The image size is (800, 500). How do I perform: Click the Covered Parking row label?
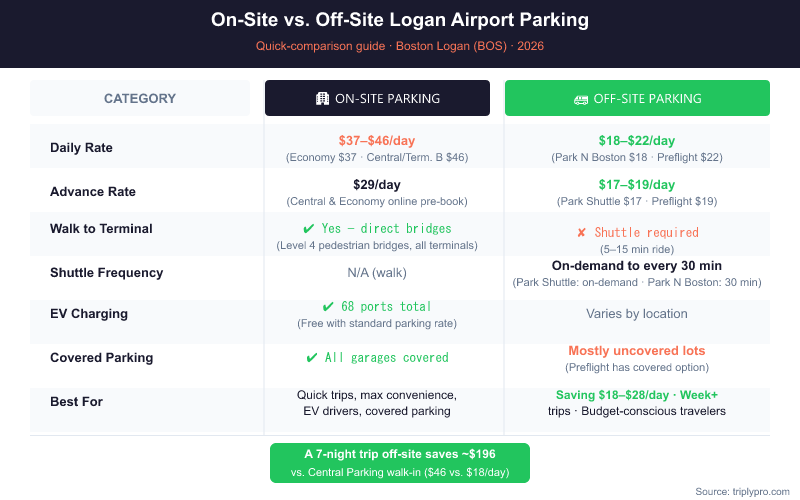[101, 357]
